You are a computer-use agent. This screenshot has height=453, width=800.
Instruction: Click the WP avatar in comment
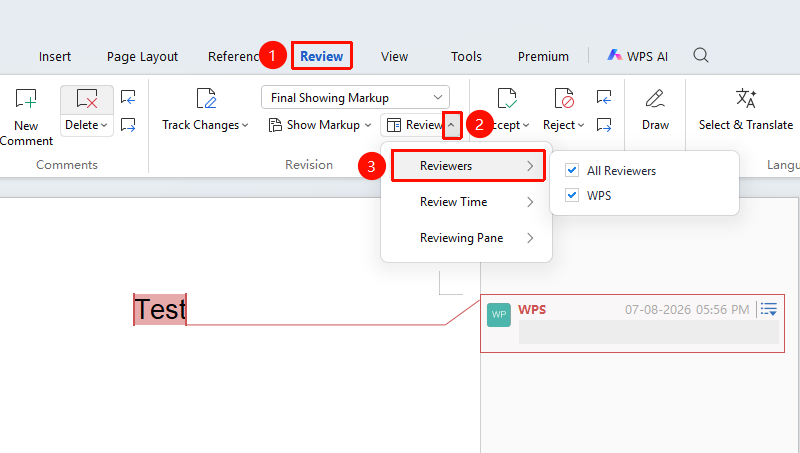(x=499, y=315)
